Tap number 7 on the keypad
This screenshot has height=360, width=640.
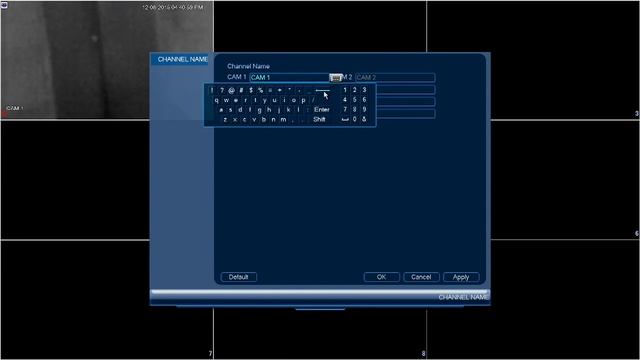click(345, 109)
